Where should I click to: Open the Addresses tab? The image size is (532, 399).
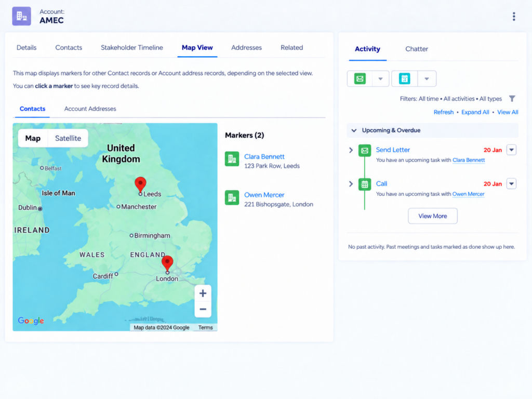(246, 47)
